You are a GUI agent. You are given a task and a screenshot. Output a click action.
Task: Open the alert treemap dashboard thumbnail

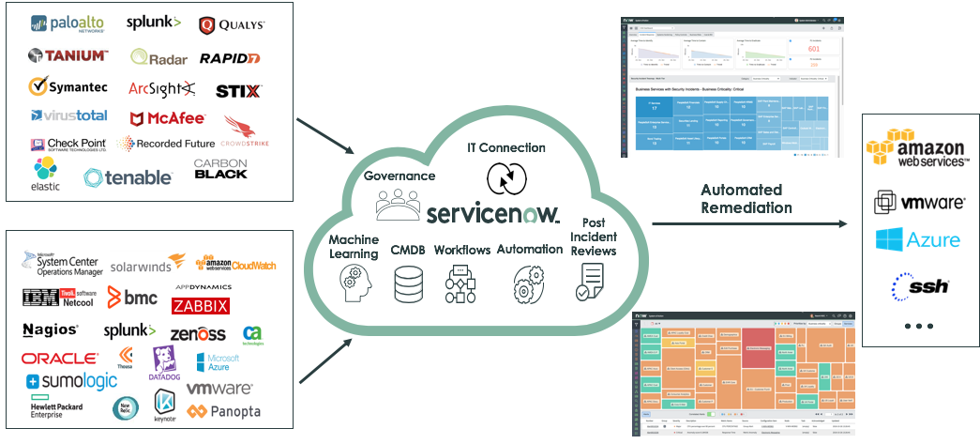743,374
